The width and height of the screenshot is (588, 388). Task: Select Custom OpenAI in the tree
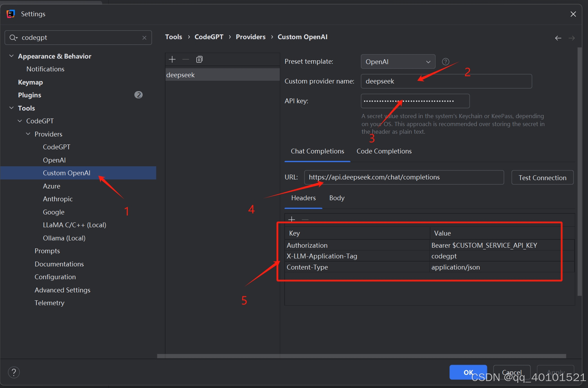78,173
